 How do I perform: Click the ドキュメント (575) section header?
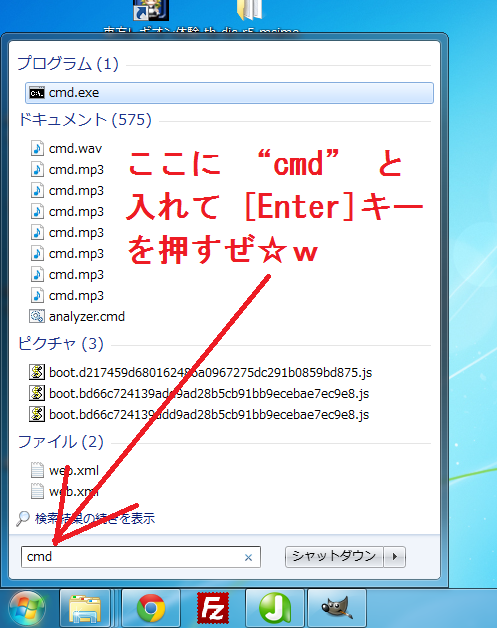click(x=85, y=119)
